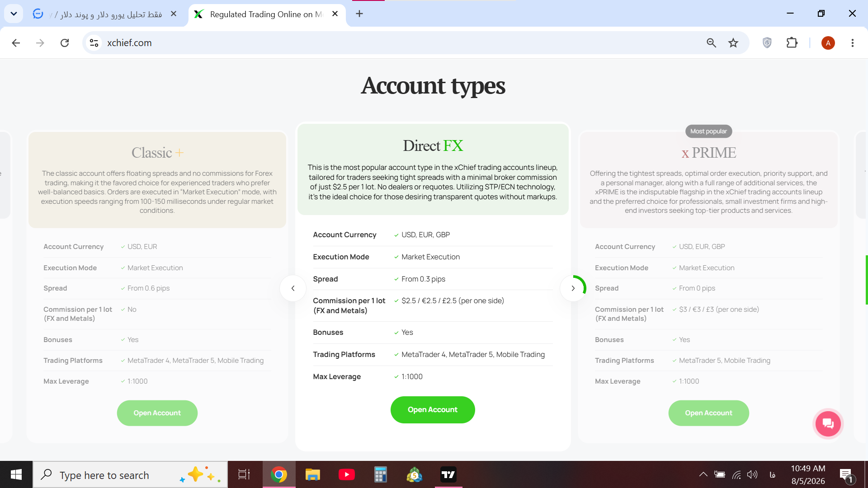868x488 pixels.
Task: Click xPRIME 'MetaTrader 5, Mobile Trading' value
Action: (725, 361)
